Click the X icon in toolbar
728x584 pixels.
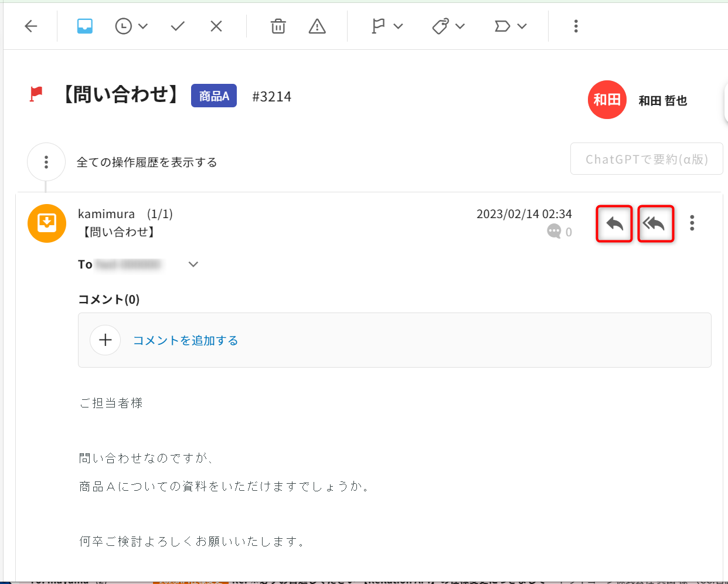click(x=216, y=26)
